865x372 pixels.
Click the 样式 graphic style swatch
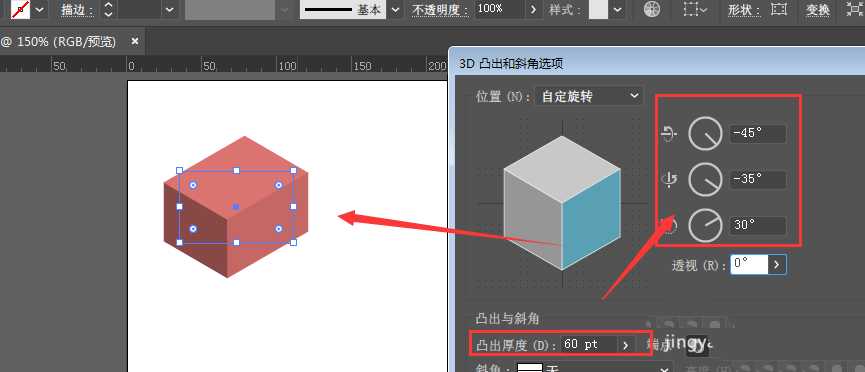(599, 10)
